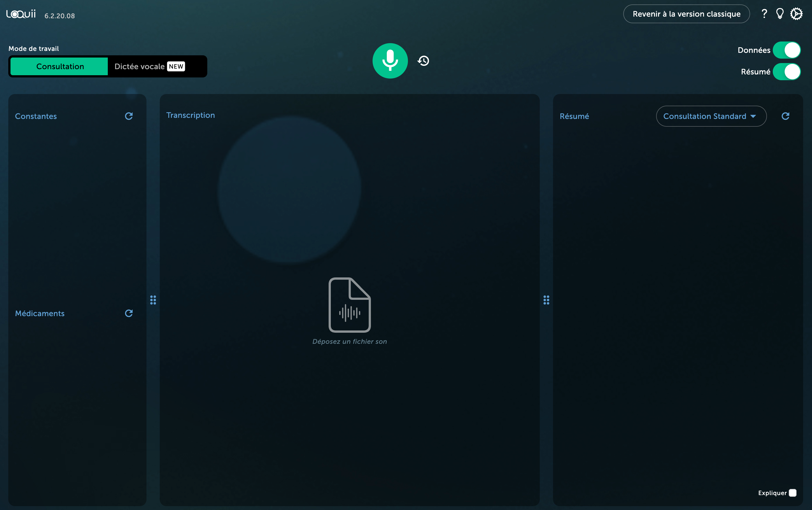Toggle the Données switch off
Viewport: 812px width, 510px height.
(x=786, y=50)
